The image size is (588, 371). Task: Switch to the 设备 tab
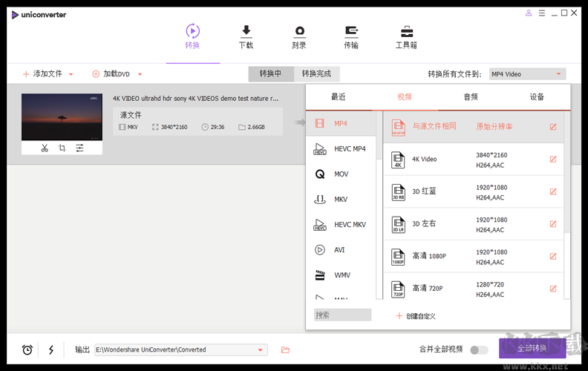537,96
